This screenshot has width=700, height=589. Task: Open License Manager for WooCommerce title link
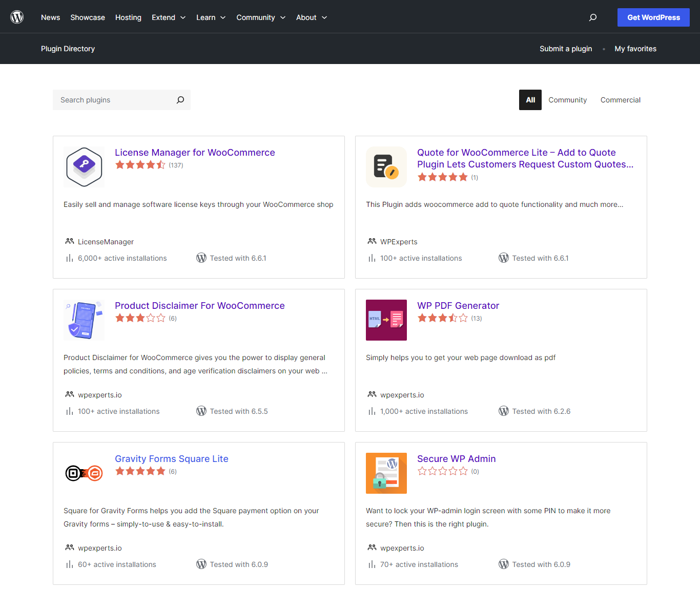(195, 153)
